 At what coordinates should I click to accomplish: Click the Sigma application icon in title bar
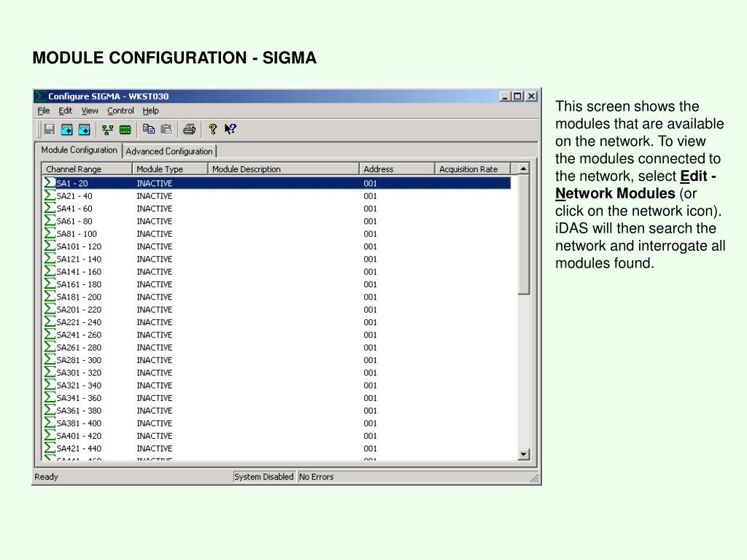tap(41, 96)
